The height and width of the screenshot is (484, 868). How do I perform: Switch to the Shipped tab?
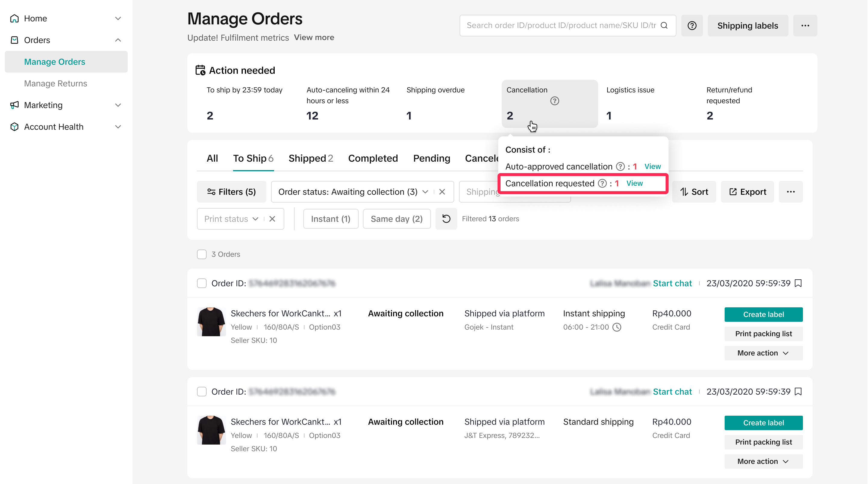310,158
